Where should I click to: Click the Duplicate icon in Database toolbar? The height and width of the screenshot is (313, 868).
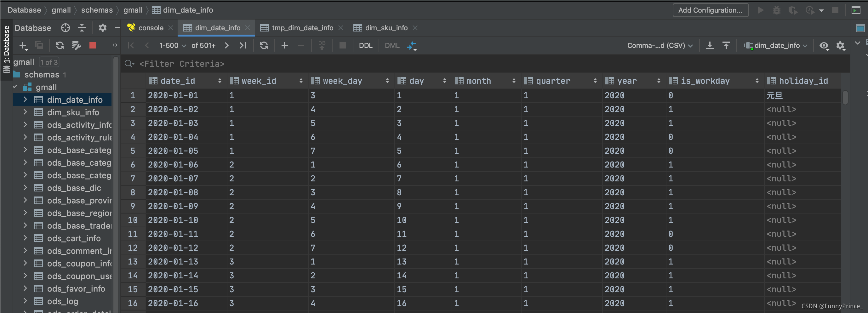tap(39, 45)
